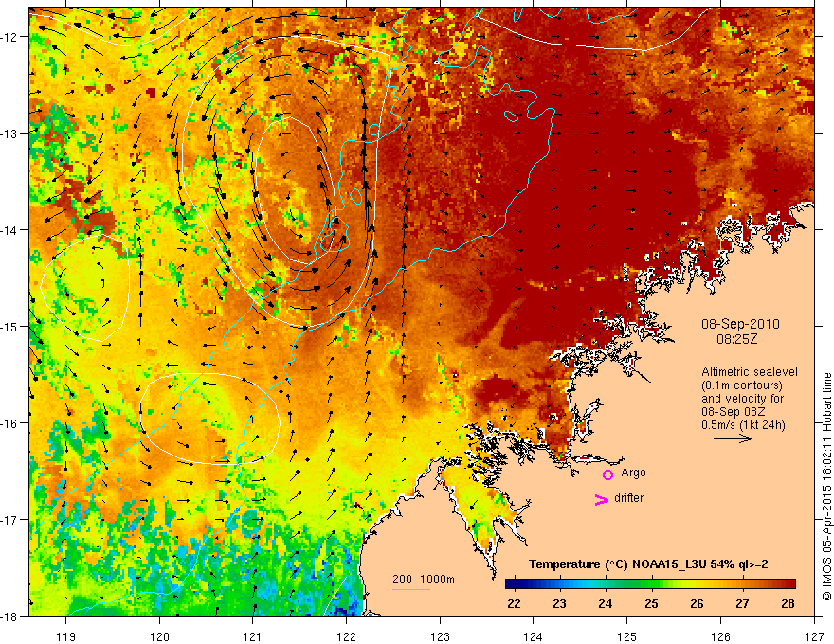Viewport: 834px width, 644px height.
Task: Click the '125' longitude axis label
Action: [x=627, y=636]
